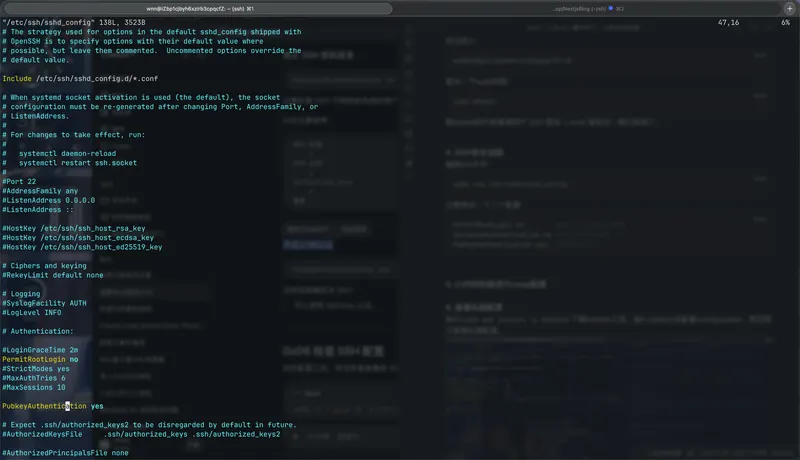Click the systemctl restart ssh.socket comment line
This screenshot has width=800, height=460.
pos(69,163)
